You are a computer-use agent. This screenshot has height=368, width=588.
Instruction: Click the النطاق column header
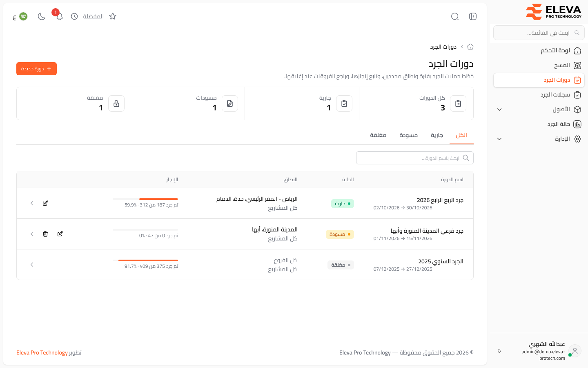(290, 180)
